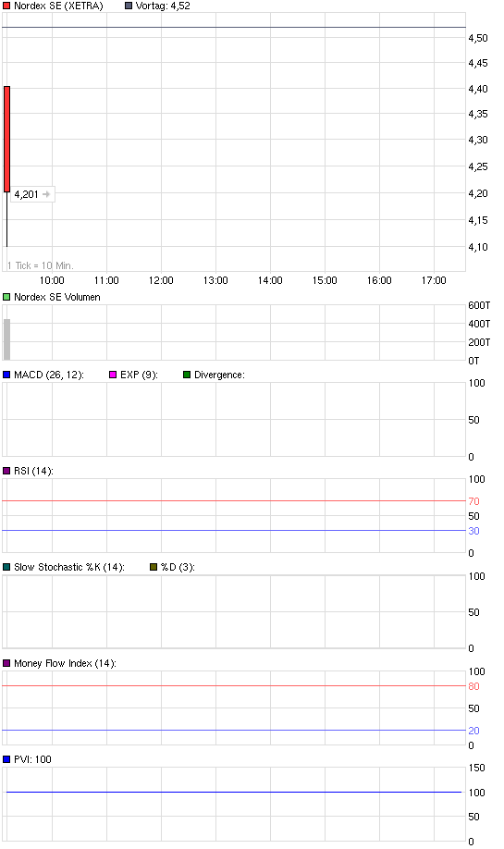Click the 4,15 price axis label
Screen dimensions: 504x849
click(478, 220)
